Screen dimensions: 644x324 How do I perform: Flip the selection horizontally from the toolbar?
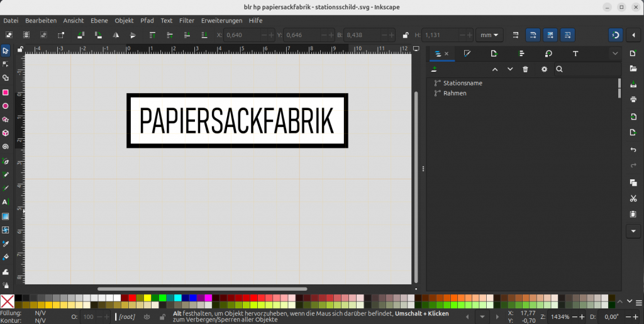click(x=114, y=35)
